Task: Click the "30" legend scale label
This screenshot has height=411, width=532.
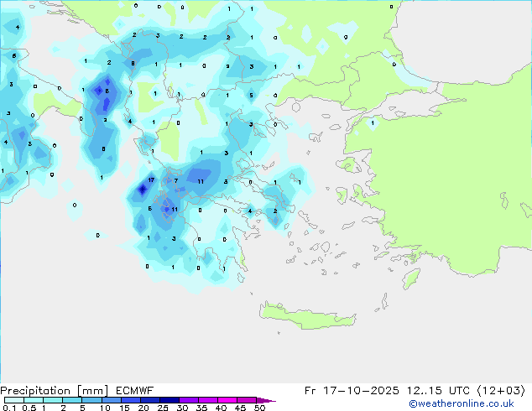Action: pos(182,408)
